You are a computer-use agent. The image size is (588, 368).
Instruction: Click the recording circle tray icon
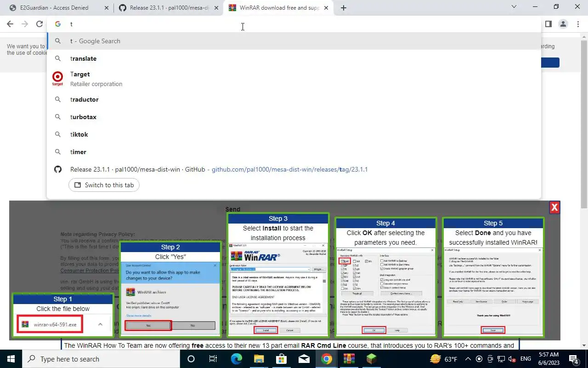(479, 359)
